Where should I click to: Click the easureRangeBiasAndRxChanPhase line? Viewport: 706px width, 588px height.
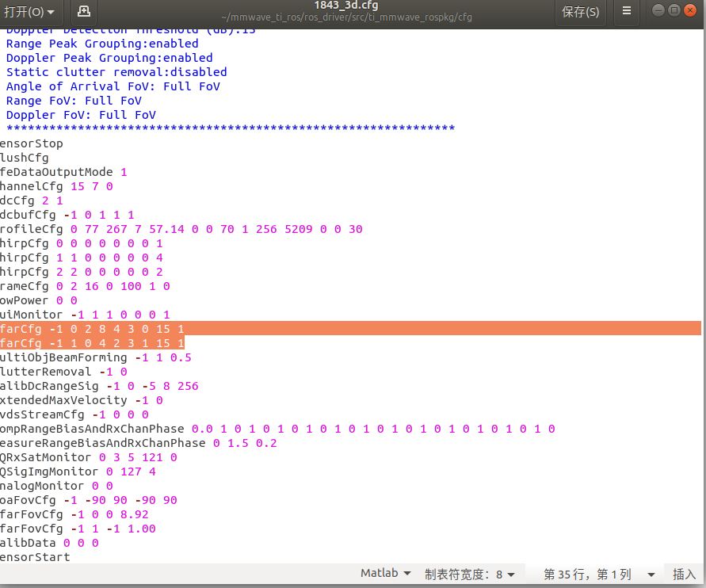pos(139,444)
